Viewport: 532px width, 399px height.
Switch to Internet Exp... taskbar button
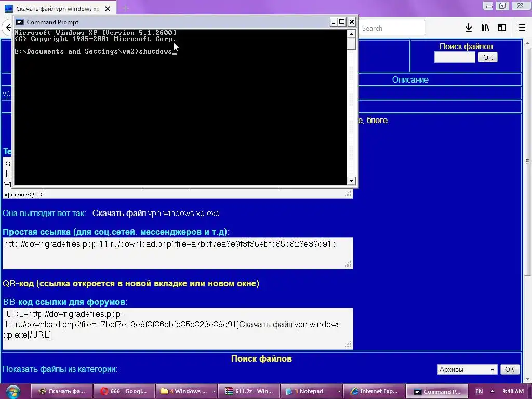[x=374, y=391]
